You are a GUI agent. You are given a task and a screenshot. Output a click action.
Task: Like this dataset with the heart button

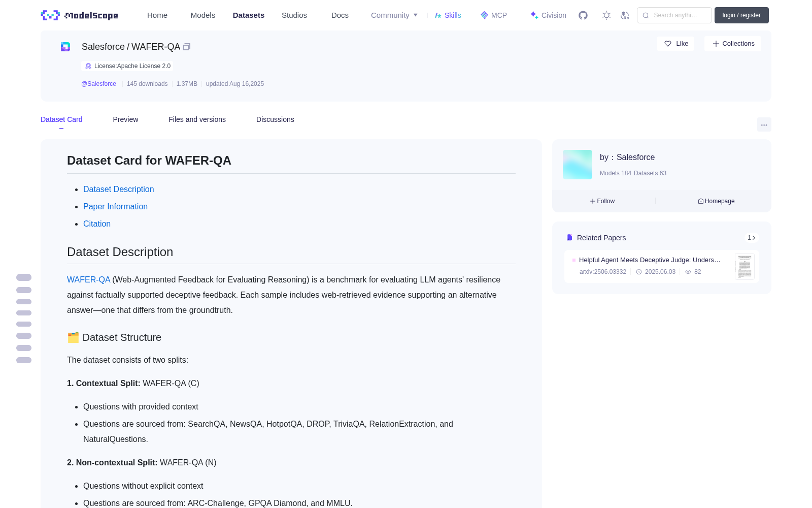tap(676, 44)
